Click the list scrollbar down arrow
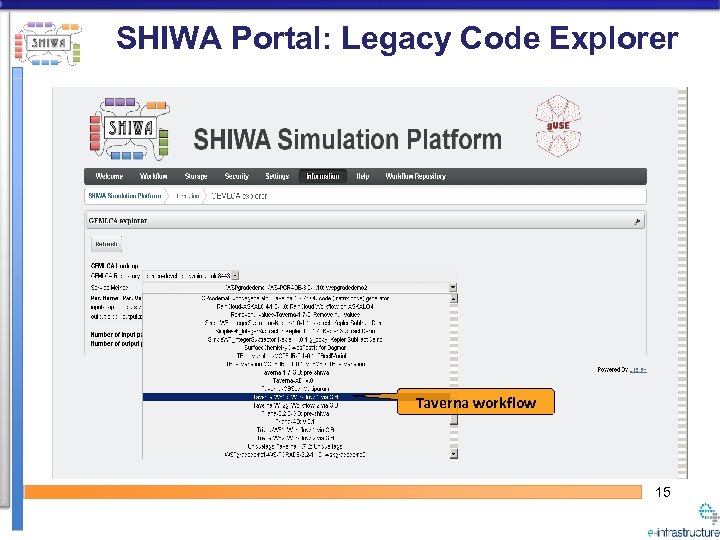 pyautogui.click(x=454, y=454)
